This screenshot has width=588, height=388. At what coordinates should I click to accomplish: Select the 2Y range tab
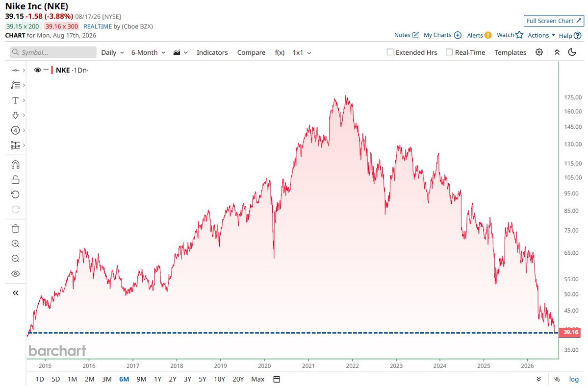coord(173,379)
